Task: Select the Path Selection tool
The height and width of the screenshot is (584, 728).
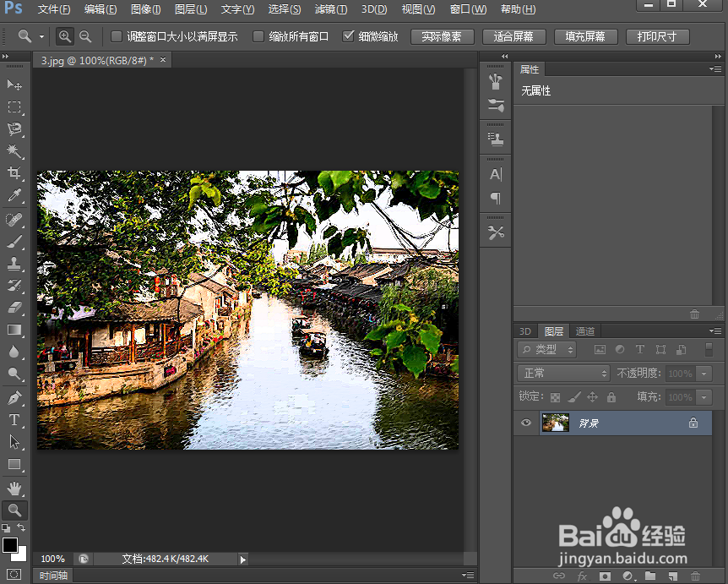Action: [x=14, y=442]
